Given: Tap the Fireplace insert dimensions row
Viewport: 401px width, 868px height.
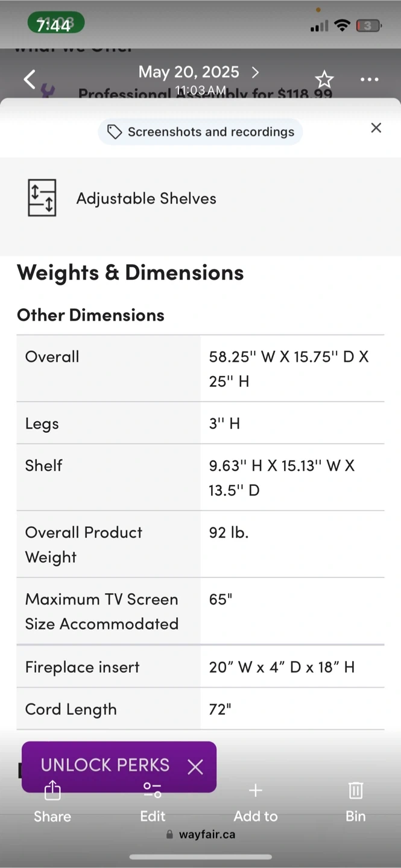Looking at the screenshot, I should click(x=200, y=667).
